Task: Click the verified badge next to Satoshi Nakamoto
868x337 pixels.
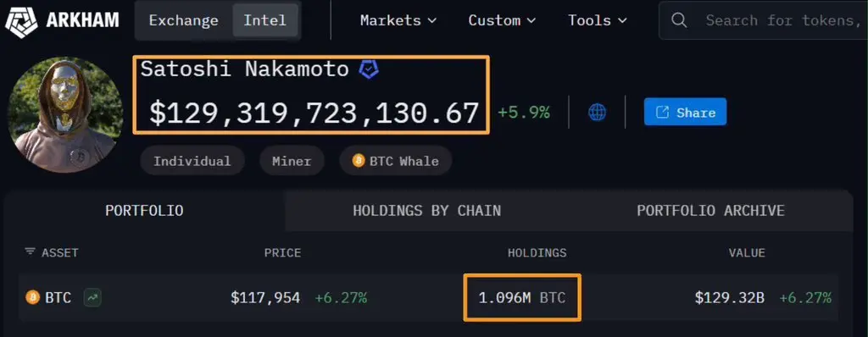Action: (x=369, y=69)
